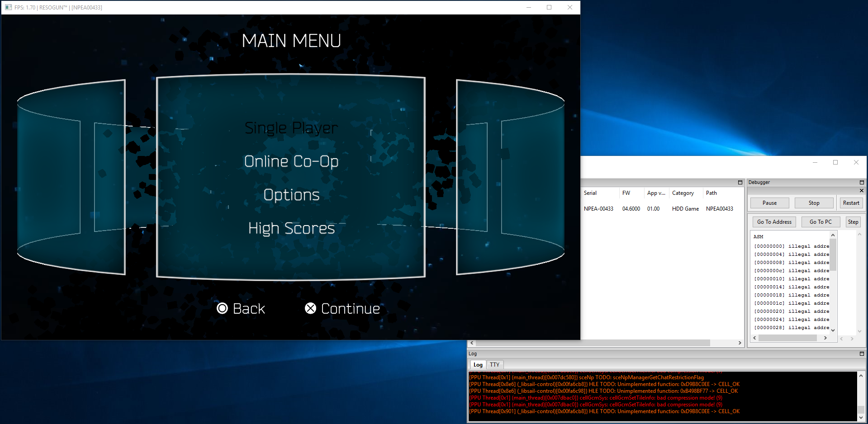The image size is (868, 424).
Task: Select the NPEA-00433 game row
Action: coord(598,209)
